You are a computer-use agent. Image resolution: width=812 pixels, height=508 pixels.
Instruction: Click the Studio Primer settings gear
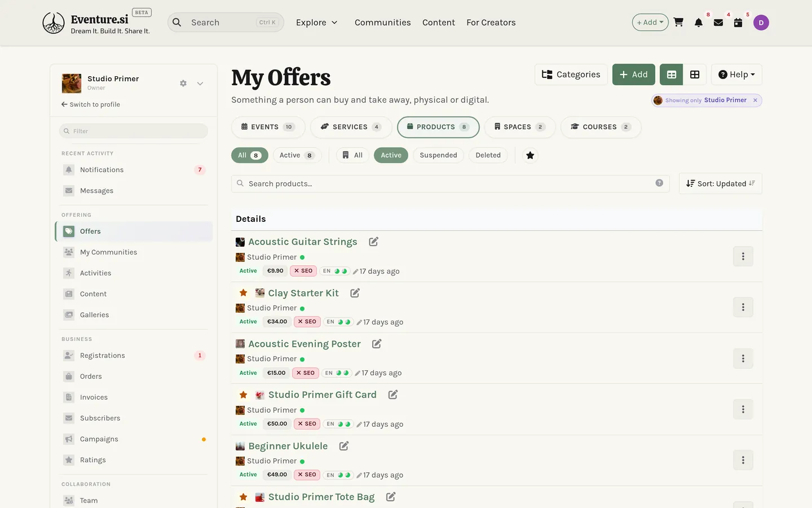pyautogui.click(x=183, y=83)
